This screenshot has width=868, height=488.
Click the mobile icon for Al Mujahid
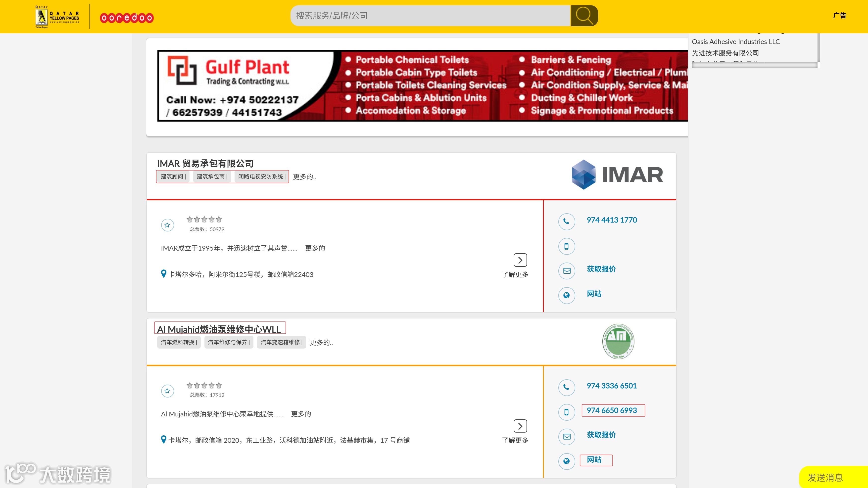pos(566,412)
